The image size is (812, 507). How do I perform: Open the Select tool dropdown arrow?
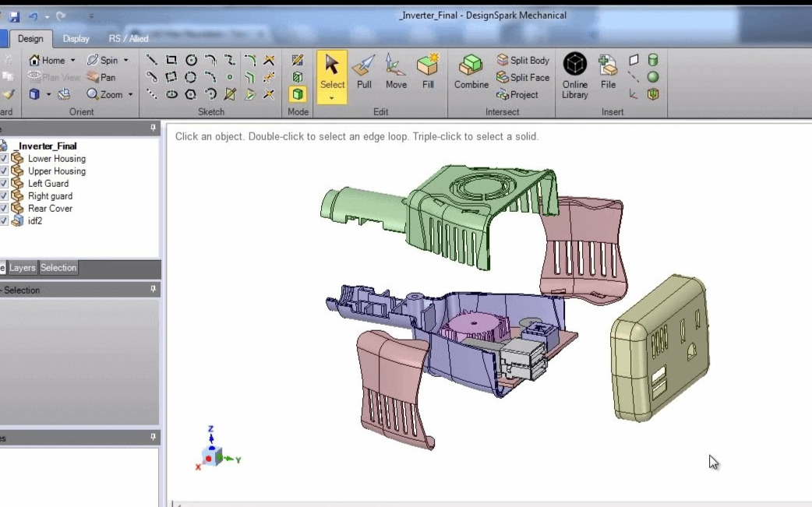coord(331,98)
